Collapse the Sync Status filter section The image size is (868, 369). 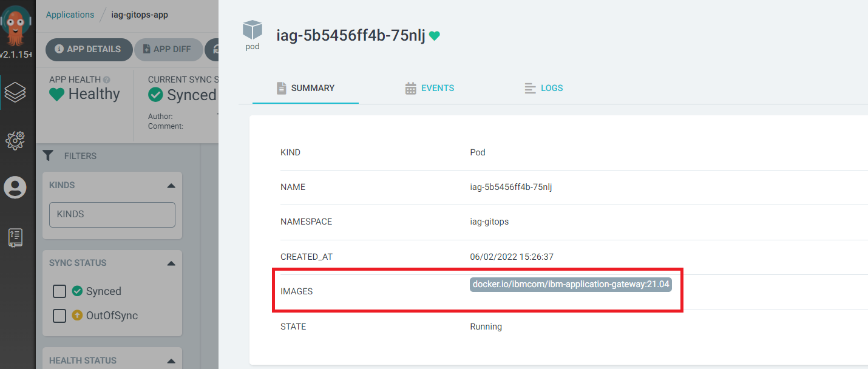point(171,263)
